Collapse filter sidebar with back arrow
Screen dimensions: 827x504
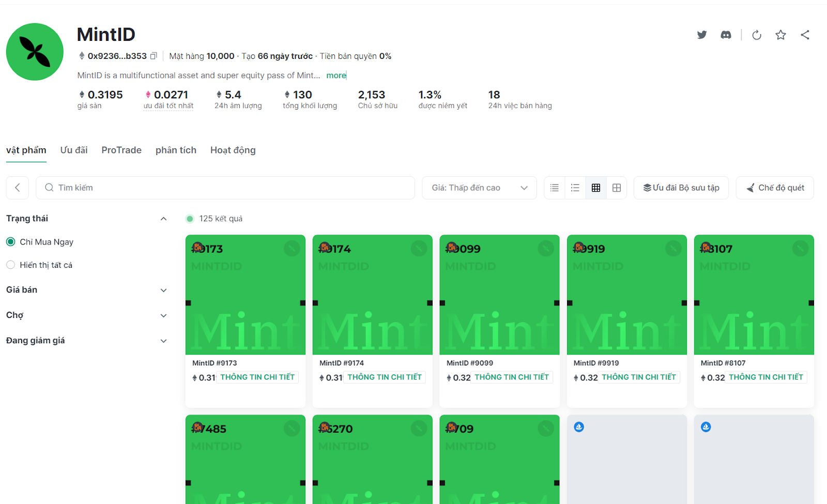(18, 188)
